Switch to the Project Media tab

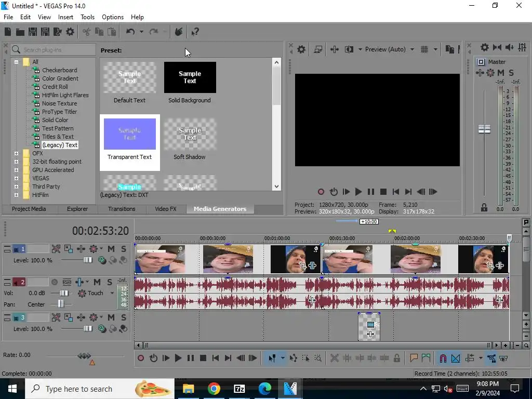pyautogui.click(x=29, y=209)
